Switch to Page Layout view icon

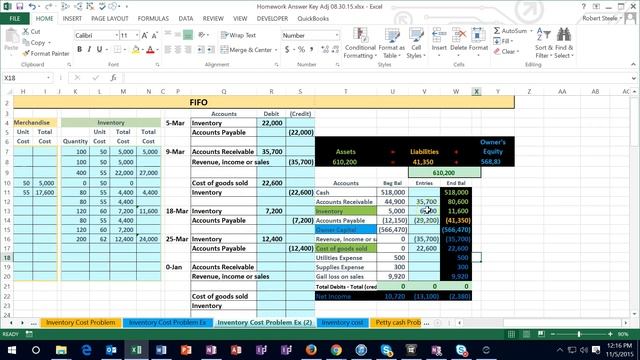coord(527,334)
